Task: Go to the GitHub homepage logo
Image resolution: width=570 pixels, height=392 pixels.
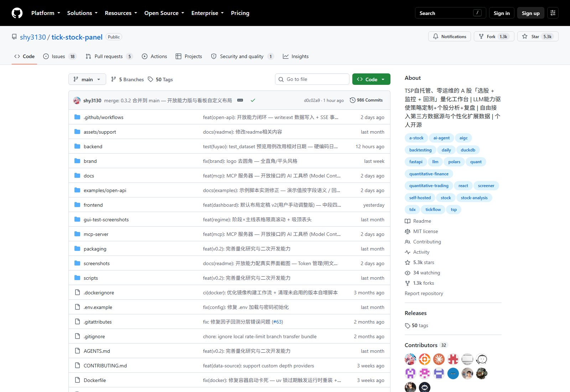Action: click(x=17, y=13)
